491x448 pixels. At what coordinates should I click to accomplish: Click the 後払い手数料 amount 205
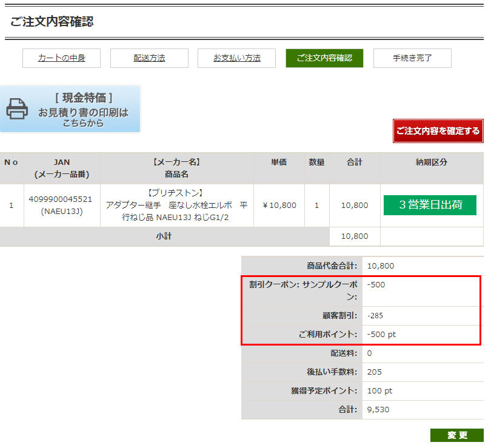tap(375, 372)
